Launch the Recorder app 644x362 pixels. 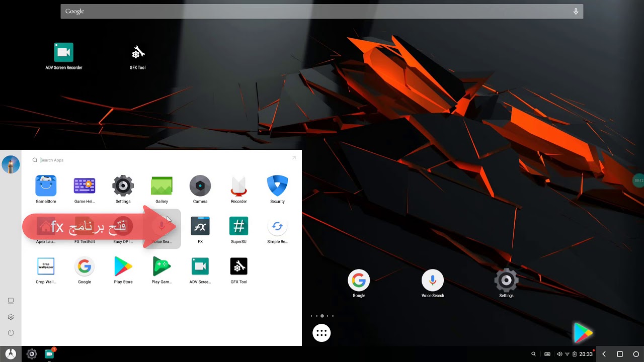click(x=239, y=190)
